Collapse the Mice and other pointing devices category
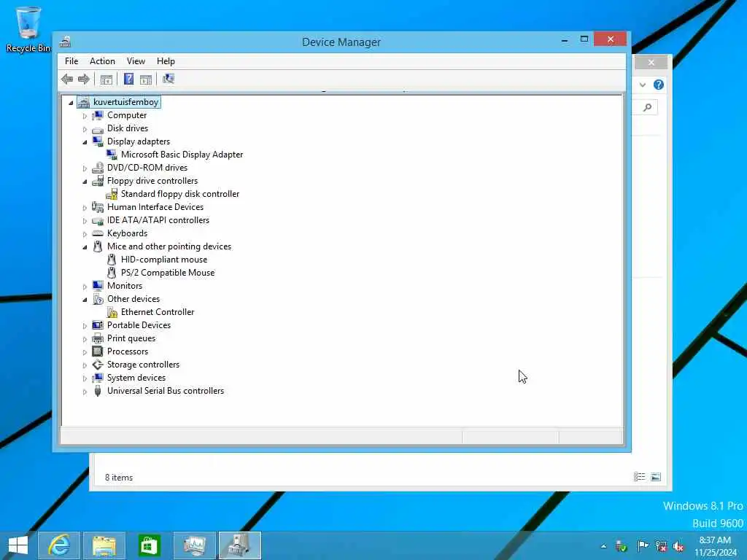 pyautogui.click(x=85, y=247)
